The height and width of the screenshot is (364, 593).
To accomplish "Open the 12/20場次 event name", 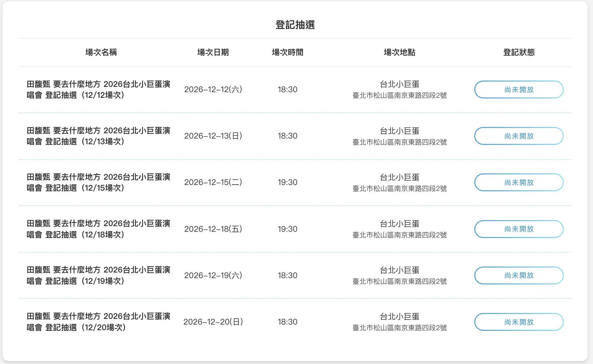I will [99, 322].
